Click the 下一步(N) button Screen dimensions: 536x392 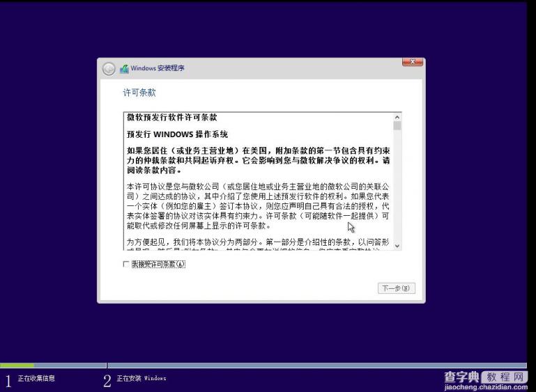396,288
